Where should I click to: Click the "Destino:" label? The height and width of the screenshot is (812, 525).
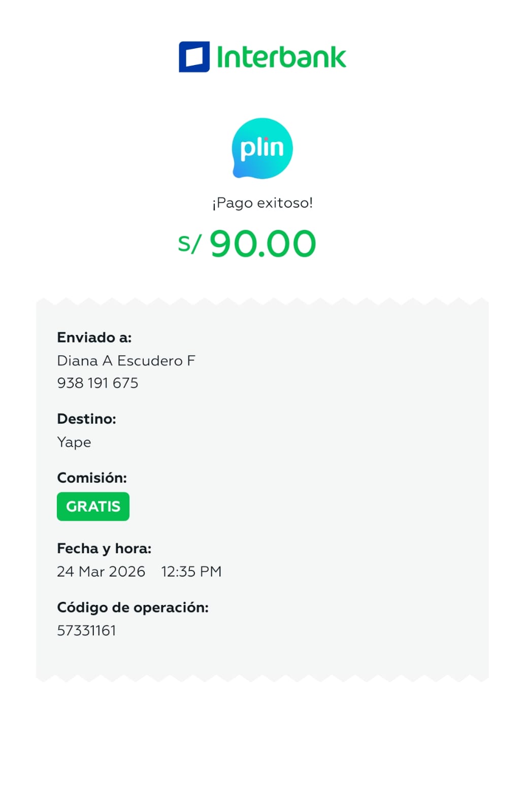click(86, 419)
